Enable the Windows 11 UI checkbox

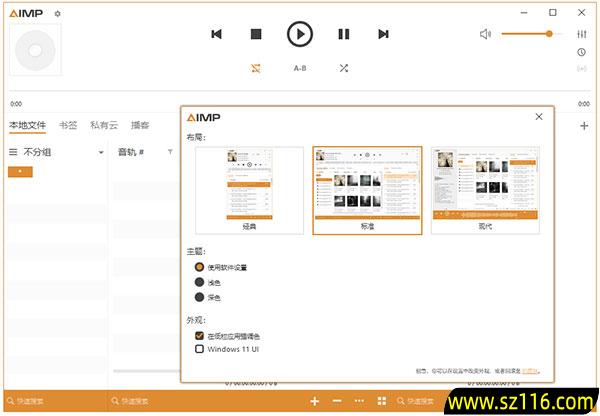point(200,349)
